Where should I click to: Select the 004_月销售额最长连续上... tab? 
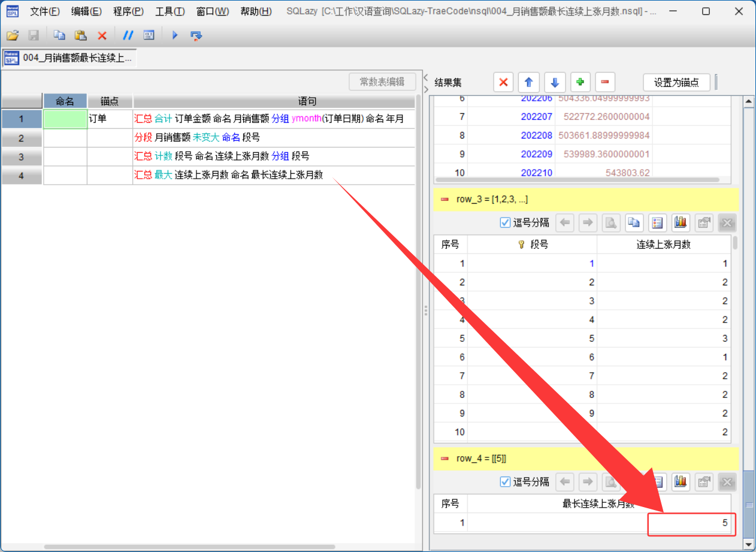click(x=69, y=58)
